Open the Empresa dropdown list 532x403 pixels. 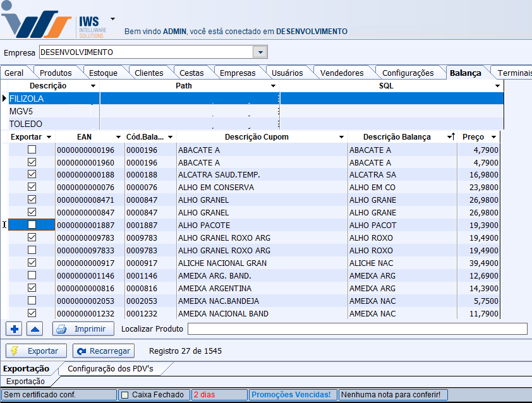click(x=259, y=52)
